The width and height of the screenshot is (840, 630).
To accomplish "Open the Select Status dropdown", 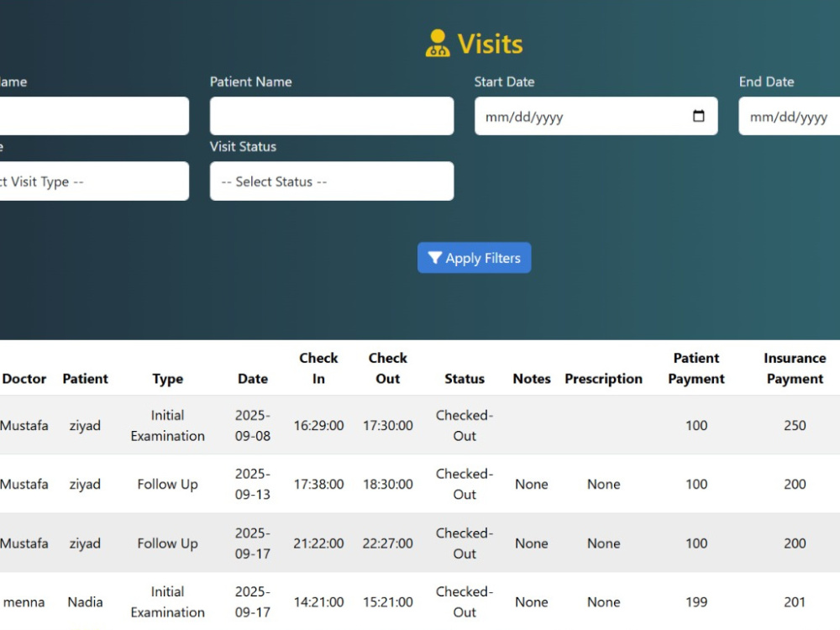I will [332, 181].
